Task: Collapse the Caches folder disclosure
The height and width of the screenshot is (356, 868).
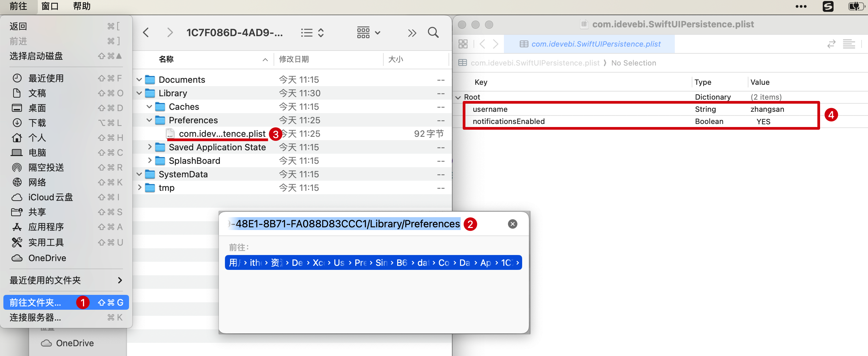Action: tap(149, 107)
